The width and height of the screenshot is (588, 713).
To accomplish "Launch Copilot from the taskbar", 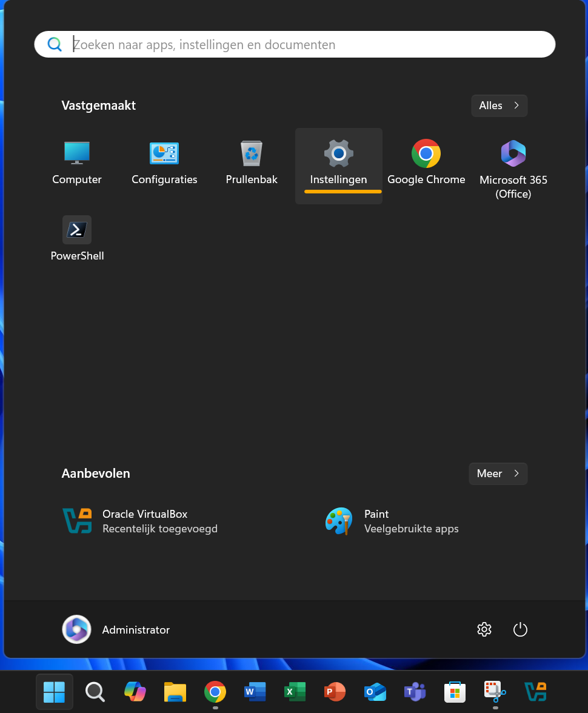I will 135,692.
